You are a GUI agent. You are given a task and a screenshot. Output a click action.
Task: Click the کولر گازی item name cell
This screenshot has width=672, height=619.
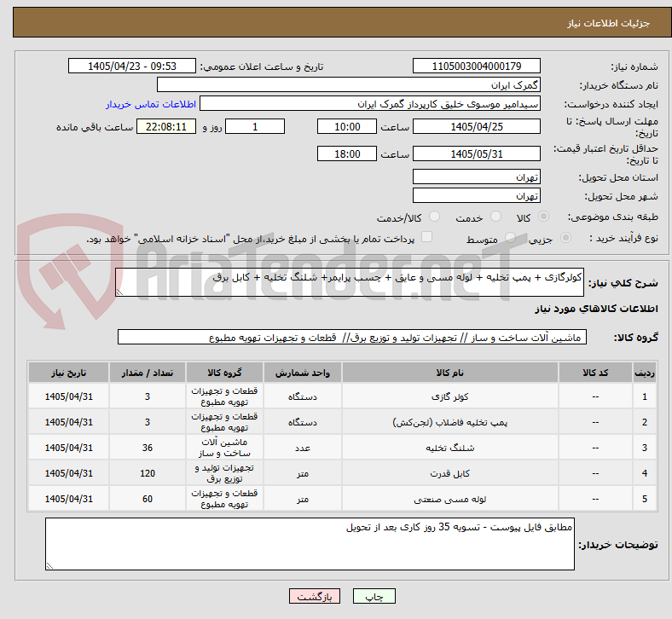pyautogui.click(x=450, y=396)
